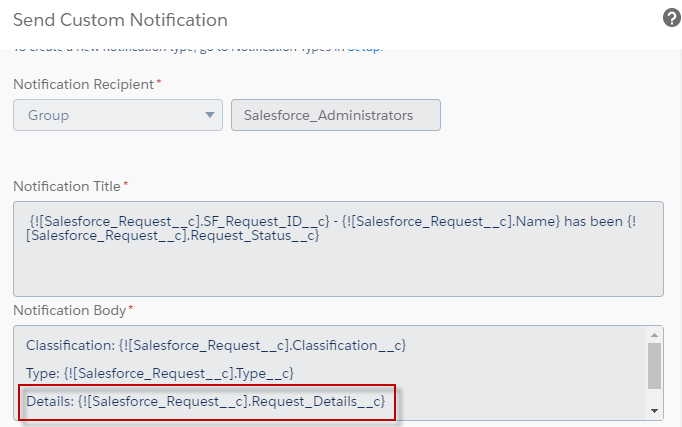Click the Classification line in Notification Body
The width and height of the screenshot is (682, 427).
216,345
